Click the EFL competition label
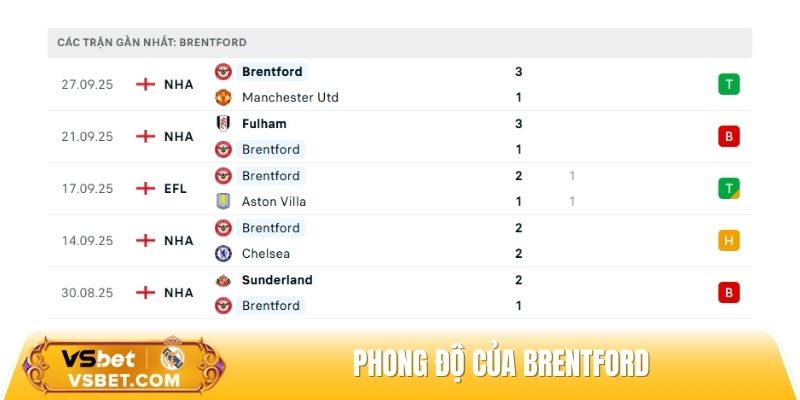Screen dimensions: 800x400 (176, 189)
